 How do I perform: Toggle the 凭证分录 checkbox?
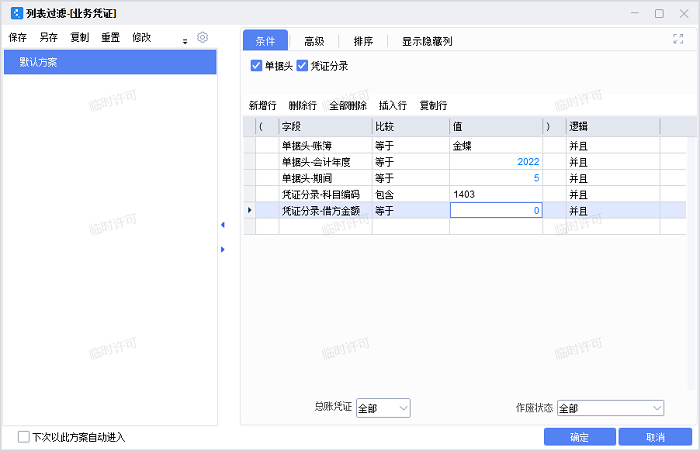(x=302, y=66)
